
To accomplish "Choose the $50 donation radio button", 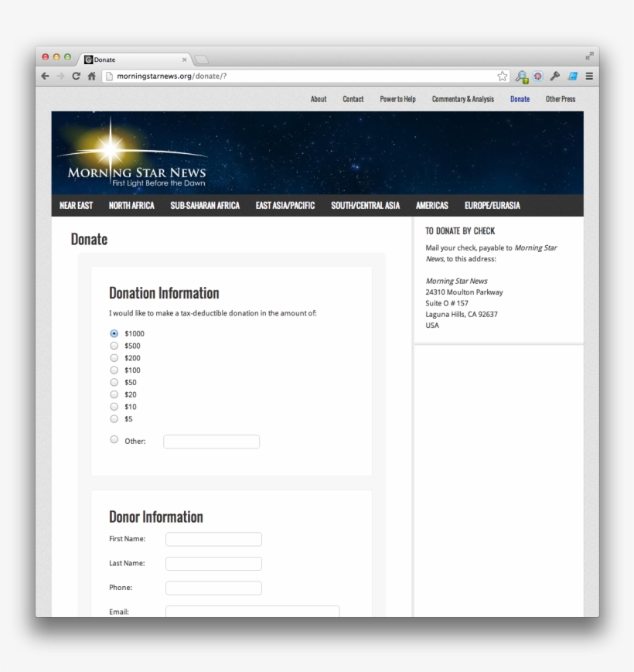I will pyautogui.click(x=114, y=382).
